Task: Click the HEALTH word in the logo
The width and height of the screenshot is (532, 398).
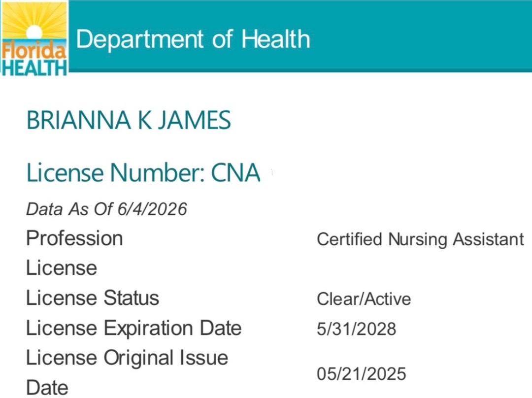Action: pyautogui.click(x=34, y=67)
